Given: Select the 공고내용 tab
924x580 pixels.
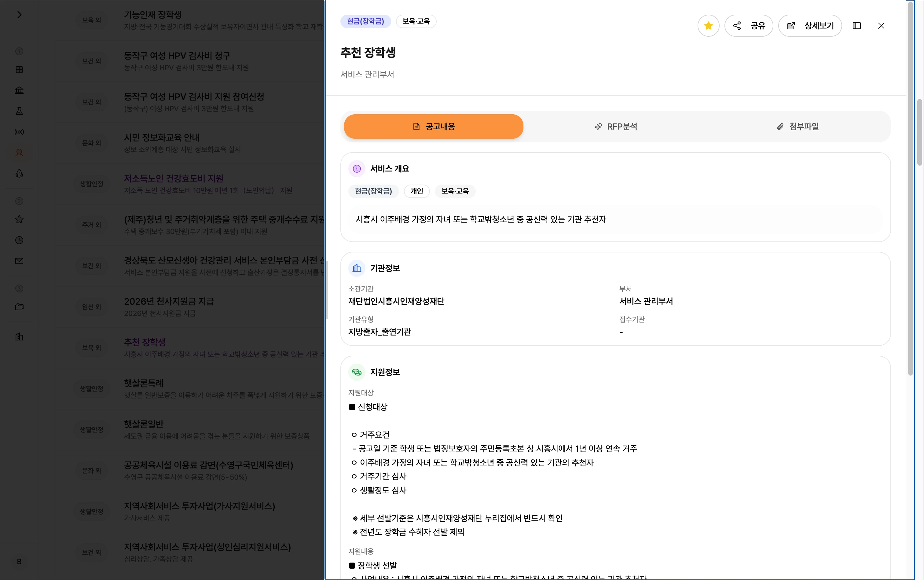Looking at the screenshot, I should coord(433,127).
